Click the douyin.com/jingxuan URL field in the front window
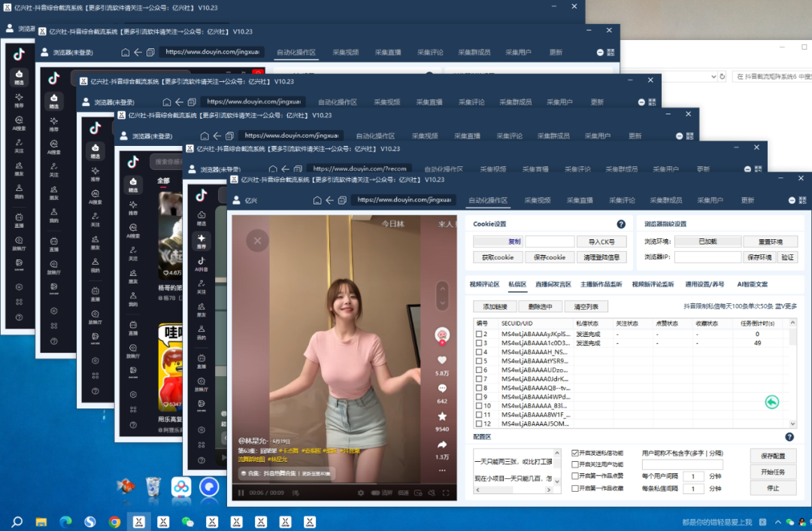Screen dimensions: 812x531 point(404,199)
